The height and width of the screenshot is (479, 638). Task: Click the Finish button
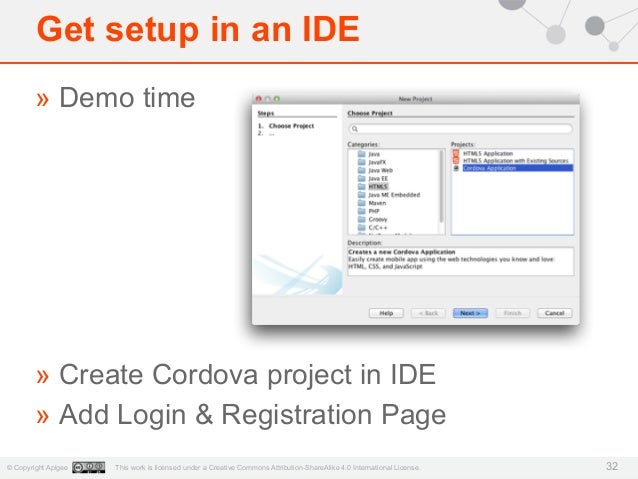point(513,313)
